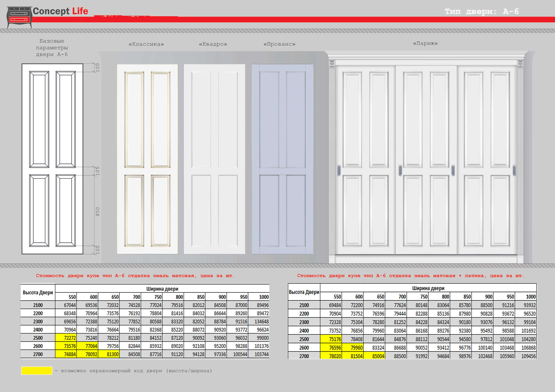The width and height of the screenshot is (555, 392).
Task: Click the Concept Life brand name text
Action: 60,11
